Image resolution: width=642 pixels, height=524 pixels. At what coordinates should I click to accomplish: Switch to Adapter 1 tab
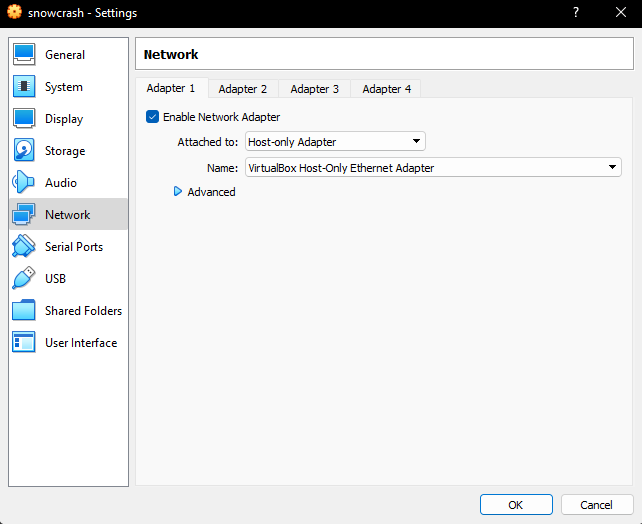tap(171, 88)
